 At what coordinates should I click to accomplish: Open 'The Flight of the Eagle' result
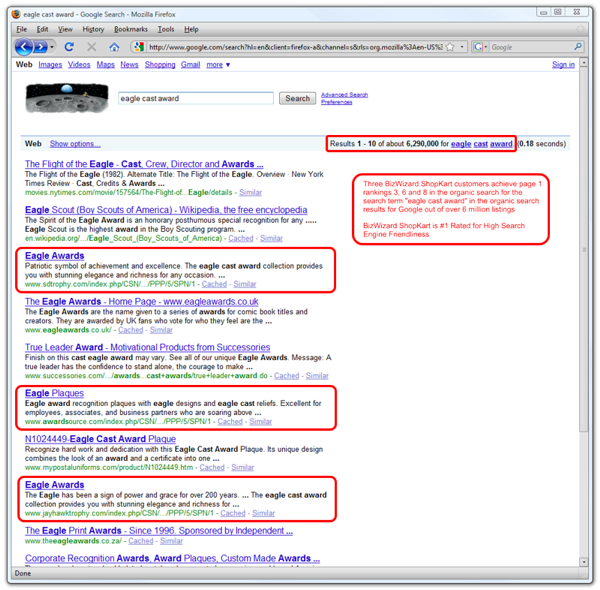point(144,164)
